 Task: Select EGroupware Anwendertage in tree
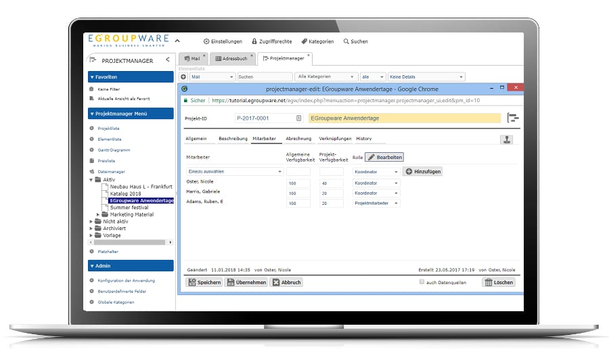click(141, 201)
